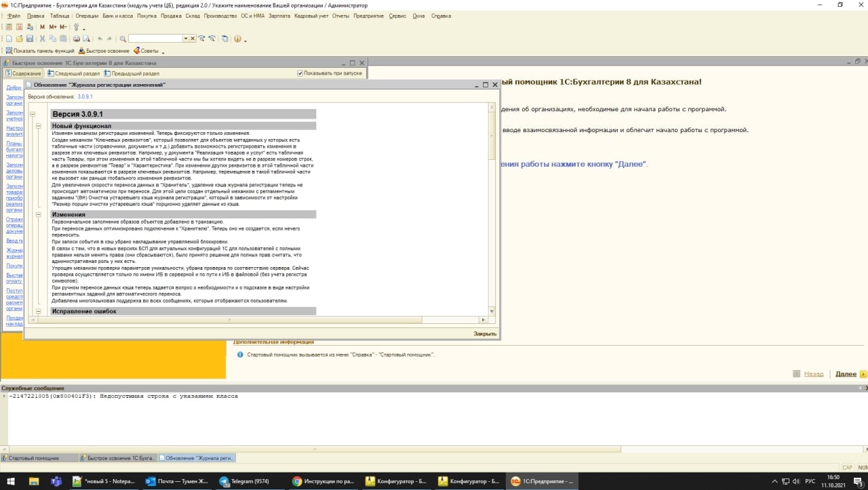Click the 'Быстрое освоение' toolbar button
Viewport: 868px width, 490px height.
[x=104, y=51]
